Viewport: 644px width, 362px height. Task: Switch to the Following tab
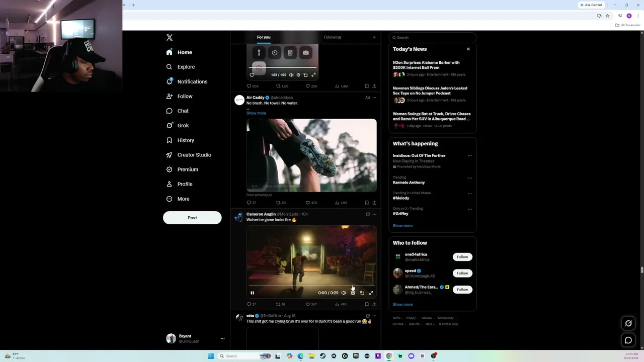click(332, 37)
